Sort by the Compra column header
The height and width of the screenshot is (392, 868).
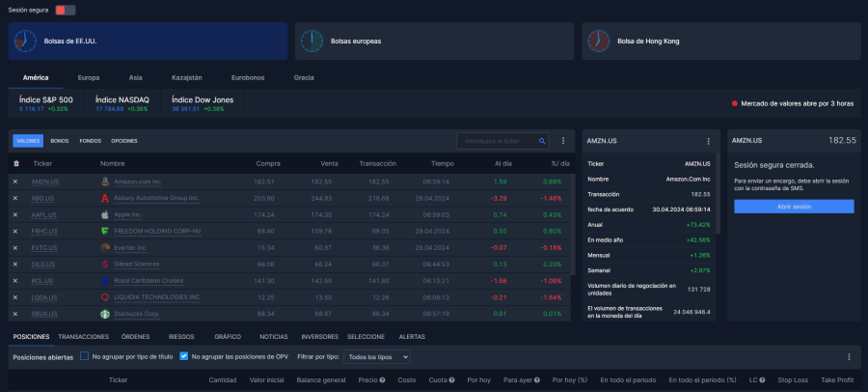point(268,163)
